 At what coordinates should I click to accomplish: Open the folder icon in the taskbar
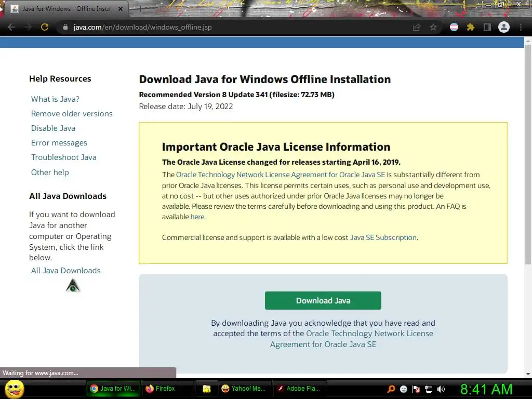point(206,389)
